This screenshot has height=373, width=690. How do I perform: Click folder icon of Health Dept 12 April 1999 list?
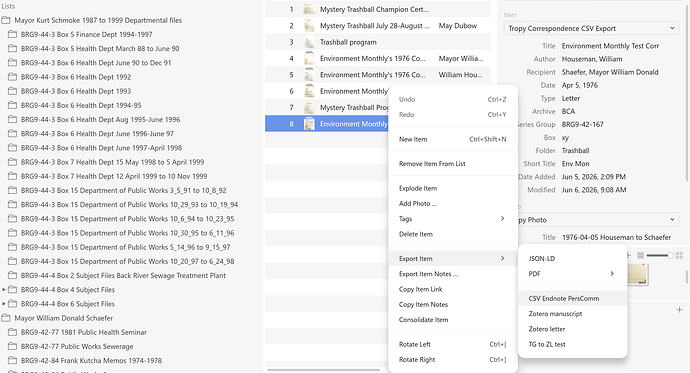[13, 176]
